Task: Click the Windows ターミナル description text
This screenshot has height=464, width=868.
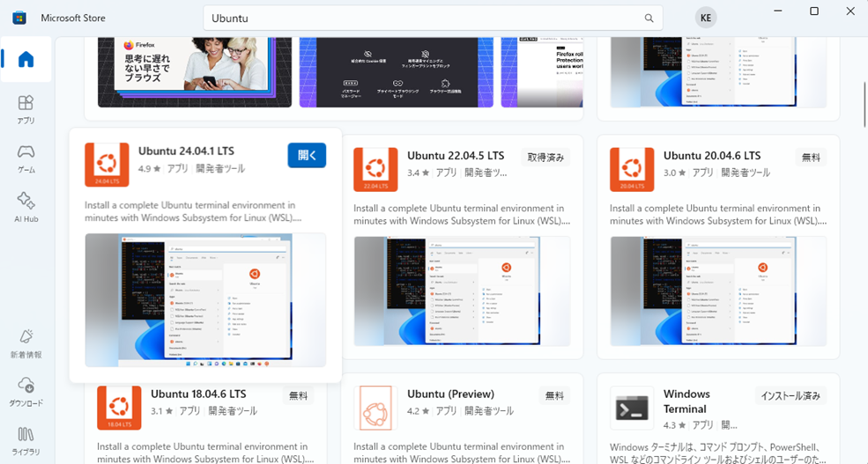Action: [718, 453]
